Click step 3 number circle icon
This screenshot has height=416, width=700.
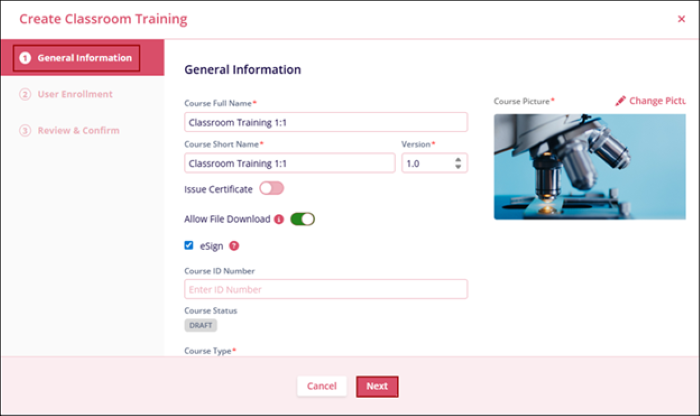[x=25, y=130]
